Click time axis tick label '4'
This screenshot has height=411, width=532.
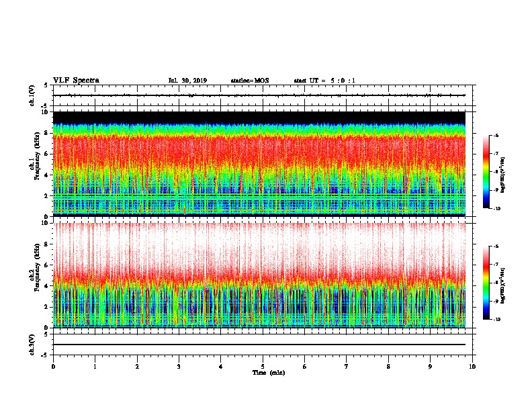[x=221, y=366]
